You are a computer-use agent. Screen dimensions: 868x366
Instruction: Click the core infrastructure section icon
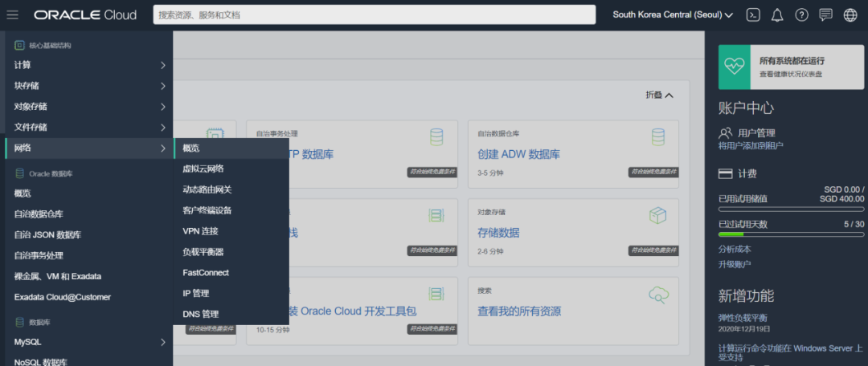[x=19, y=45]
